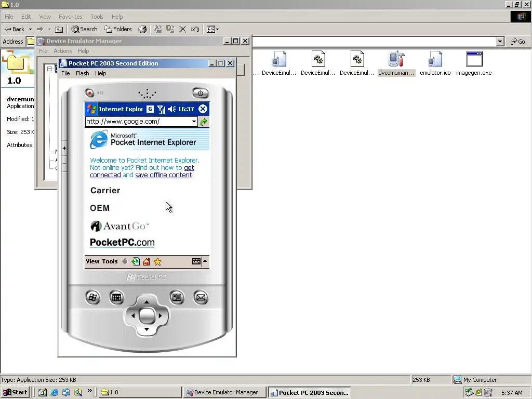Close Pocket Internet Explorer with the X
532x399 pixels.
[x=203, y=109]
